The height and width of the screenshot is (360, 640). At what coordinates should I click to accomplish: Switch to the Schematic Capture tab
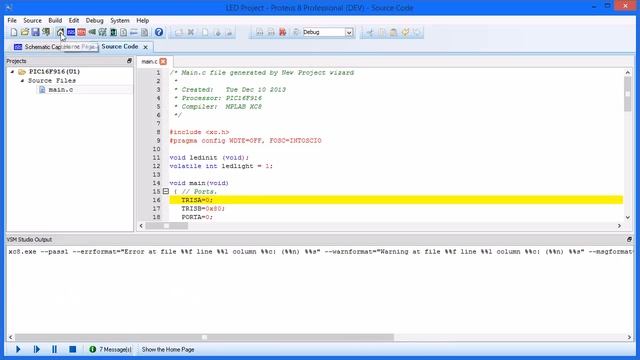tap(37, 47)
